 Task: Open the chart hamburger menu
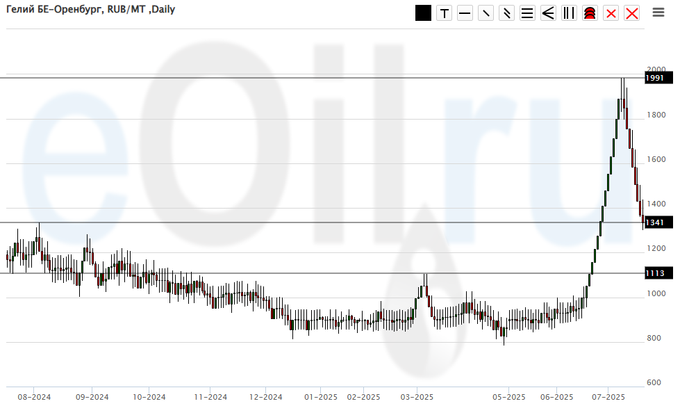click(x=659, y=12)
